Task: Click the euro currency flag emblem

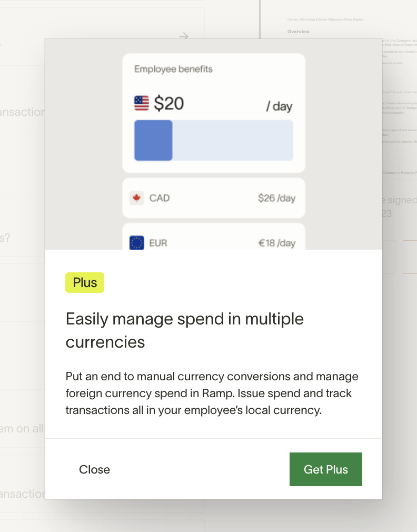Action: (x=136, y=242)
